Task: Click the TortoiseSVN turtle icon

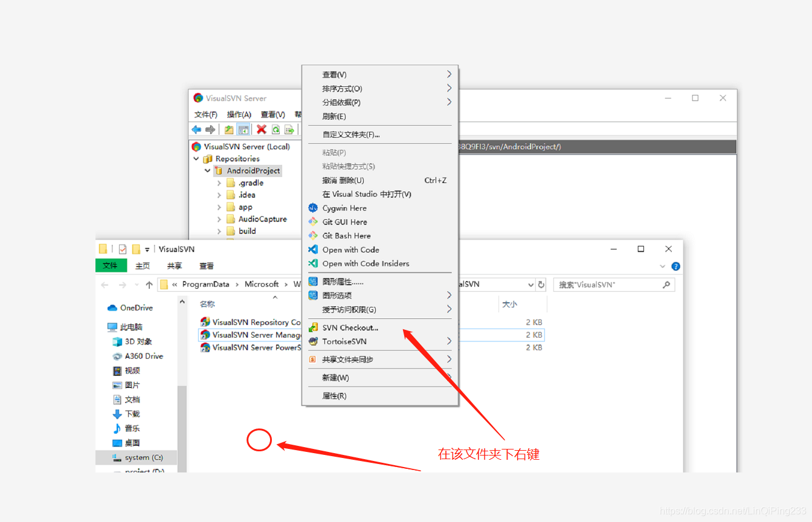Action: (313, 341)
